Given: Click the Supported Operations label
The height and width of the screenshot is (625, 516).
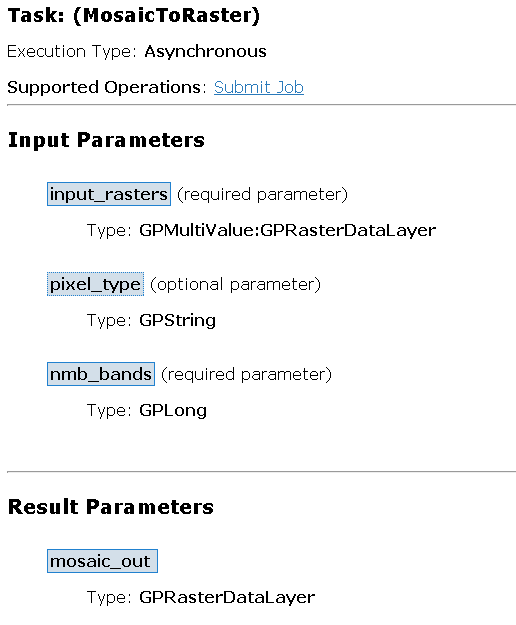Looking at the screenshot, I should pos(107,87).
